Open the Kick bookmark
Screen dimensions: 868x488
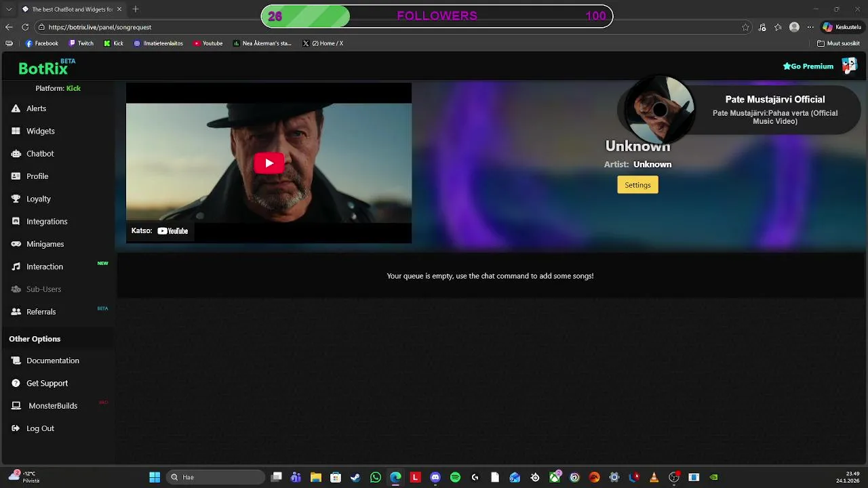113,43
